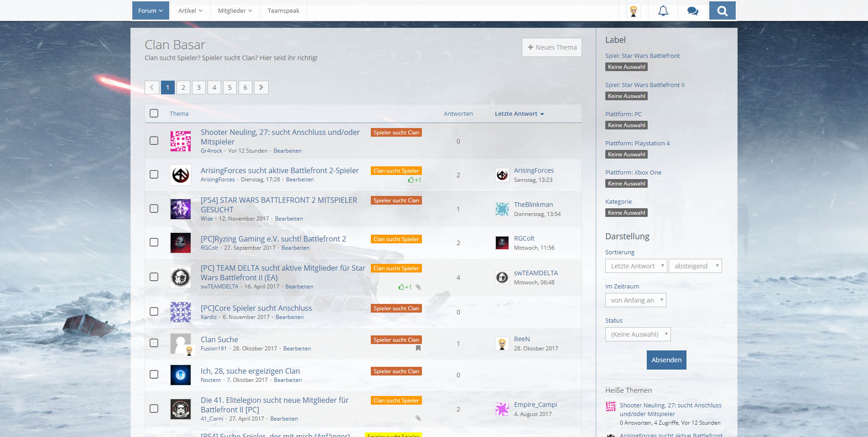Go to the previous page arrow
The image size is (868, 437).
click(x=152, y=87)
